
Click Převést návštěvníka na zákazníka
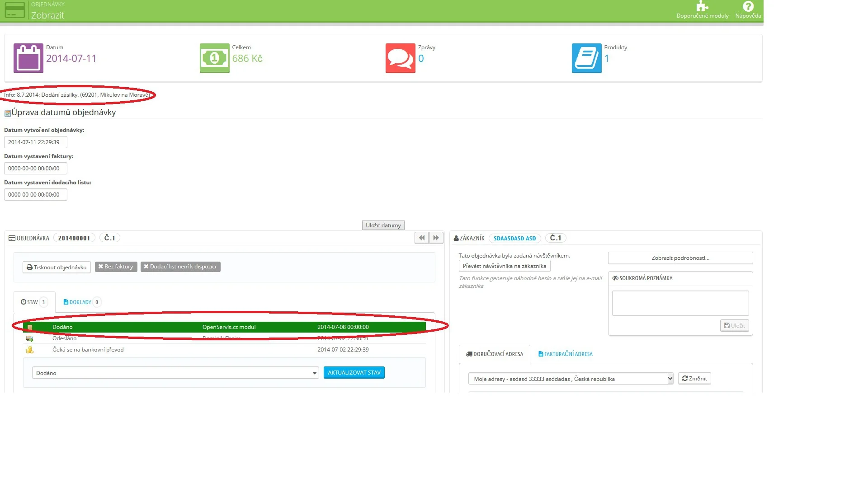point(504,266)
